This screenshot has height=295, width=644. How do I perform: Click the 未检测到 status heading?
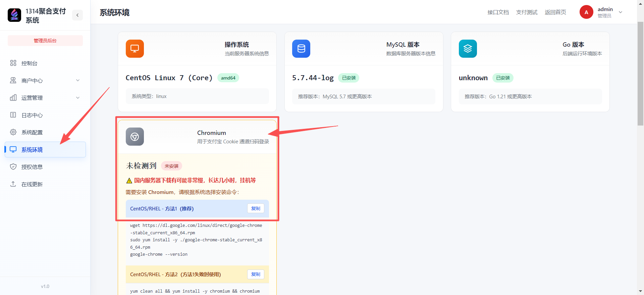point(141,166)
